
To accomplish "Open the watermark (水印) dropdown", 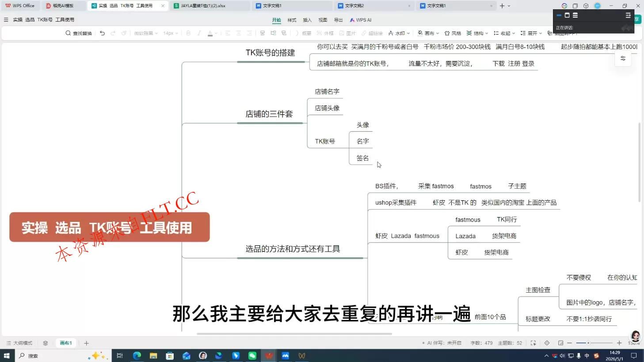I will (399, 33).
